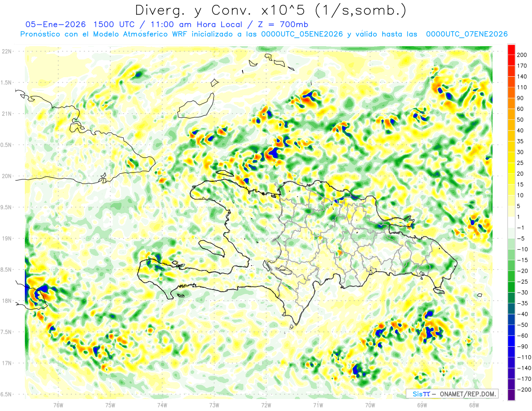Click the '68W' longitude label
Screen dimensions: 532x411
pos(474,404)
